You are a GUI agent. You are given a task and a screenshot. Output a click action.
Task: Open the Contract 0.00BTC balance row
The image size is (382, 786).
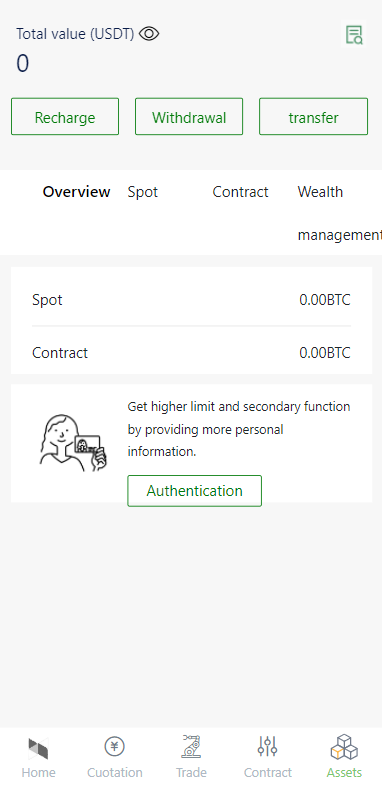(192, 352)
